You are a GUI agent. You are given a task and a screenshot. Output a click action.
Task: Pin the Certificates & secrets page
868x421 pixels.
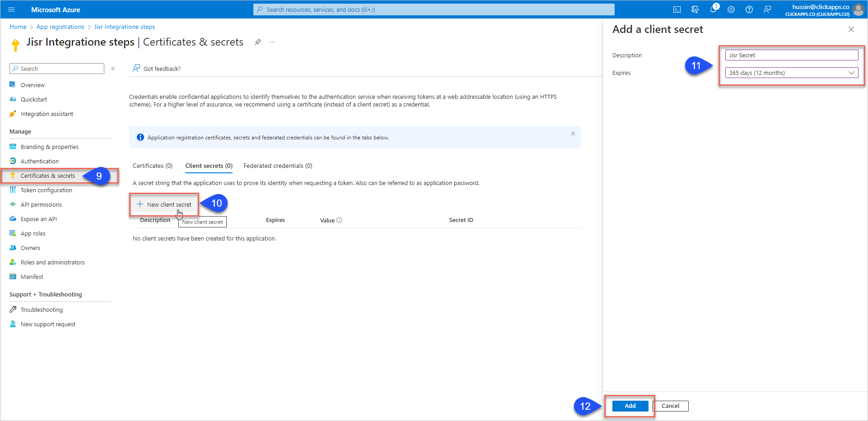[x=258, y=42]
